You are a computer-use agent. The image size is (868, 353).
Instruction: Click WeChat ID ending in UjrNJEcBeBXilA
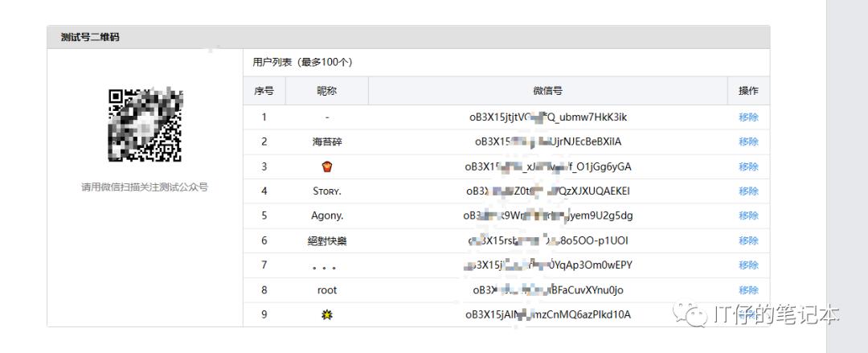point(548,142)
